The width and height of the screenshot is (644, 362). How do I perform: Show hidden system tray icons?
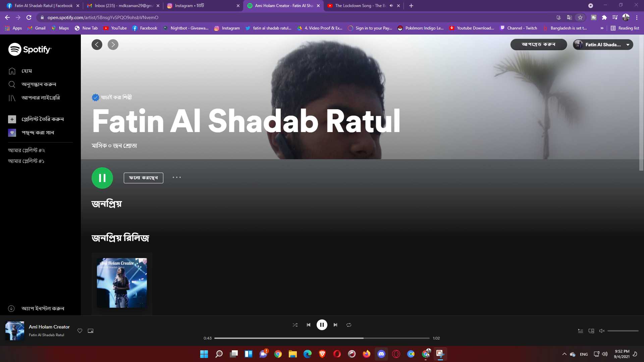click(x=565, y=354)
